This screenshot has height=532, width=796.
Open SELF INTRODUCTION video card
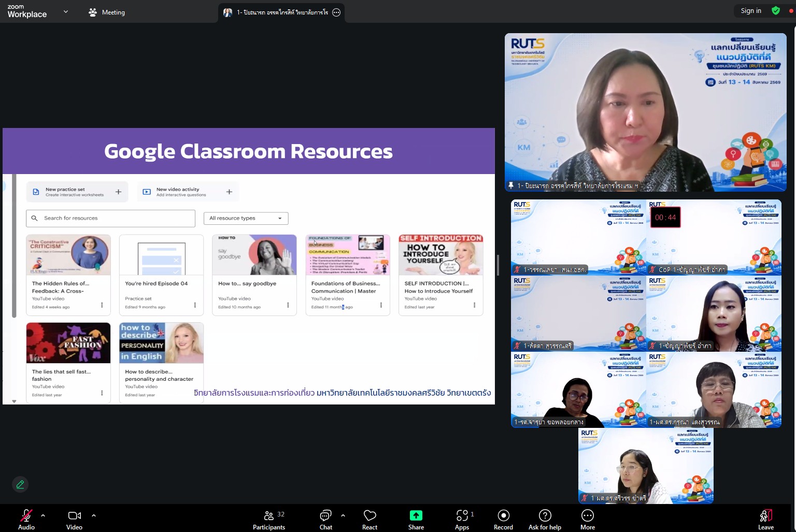(x=441, y=275)
